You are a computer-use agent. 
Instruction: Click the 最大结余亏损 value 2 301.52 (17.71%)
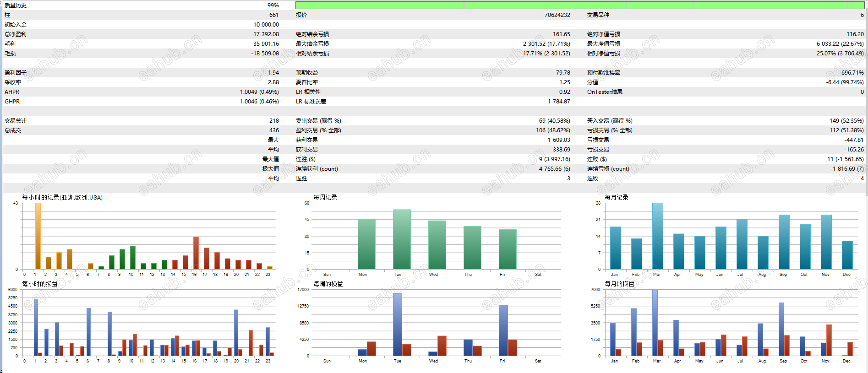pos(546,44)
